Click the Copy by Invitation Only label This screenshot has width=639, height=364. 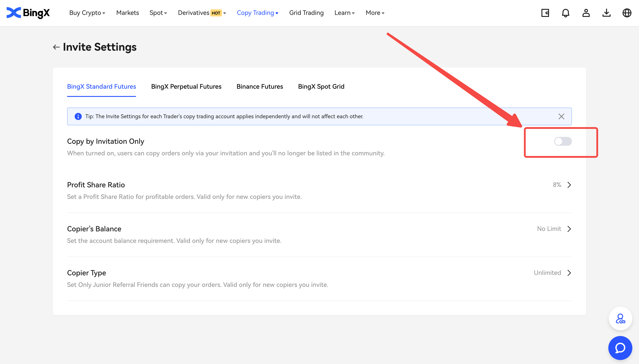click(x=106, y=142)
